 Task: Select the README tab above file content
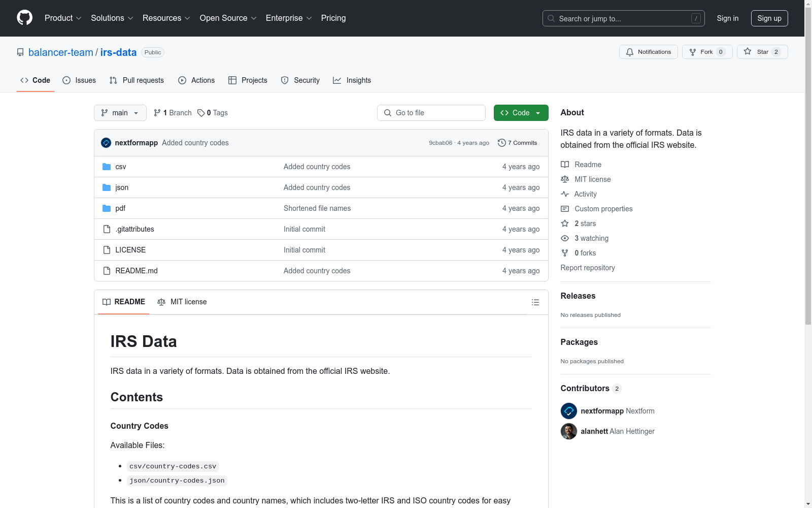click(x=124, y=302)
